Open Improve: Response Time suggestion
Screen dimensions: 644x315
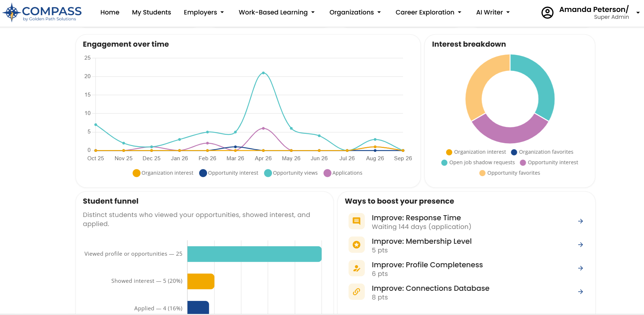[x=466, y=221]
